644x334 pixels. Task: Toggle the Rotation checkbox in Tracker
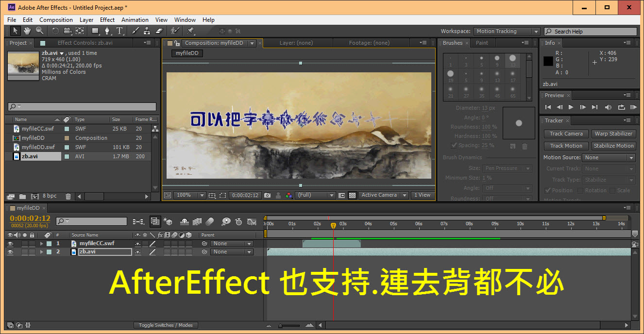coord(579,190)
